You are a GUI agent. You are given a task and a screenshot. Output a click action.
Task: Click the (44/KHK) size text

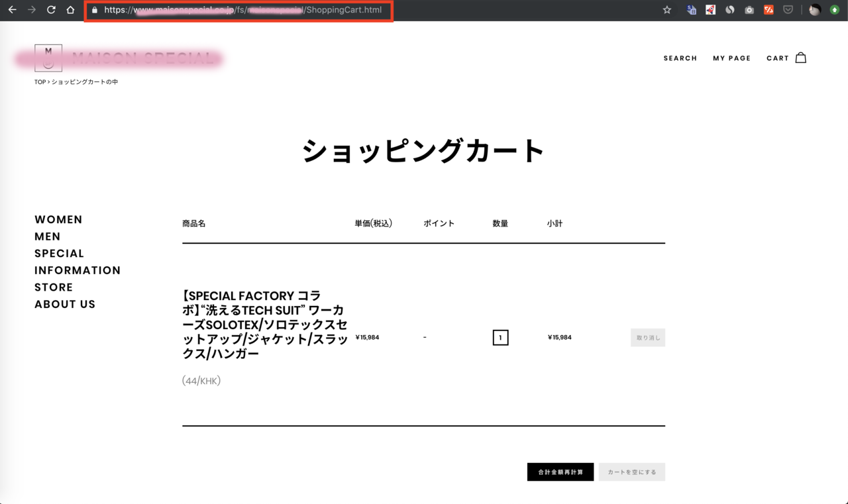tap(201, 381)
